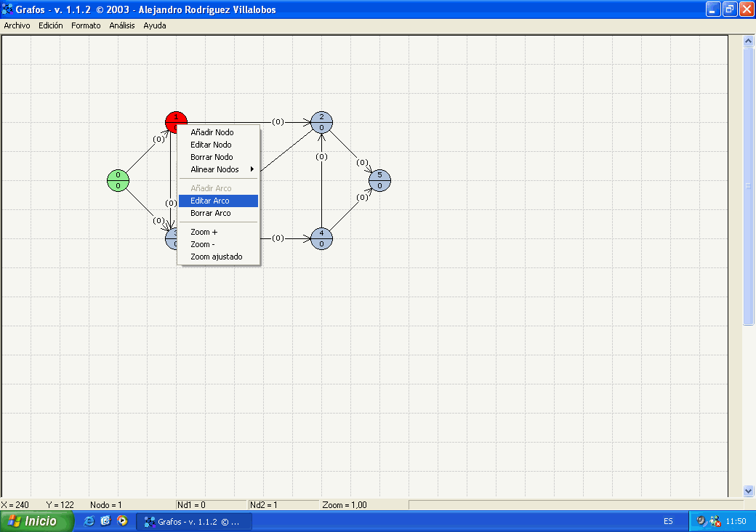Select graph node 4
Image resolution: width=756 pixels, height=532 pixels.
[x=321, y=238]
